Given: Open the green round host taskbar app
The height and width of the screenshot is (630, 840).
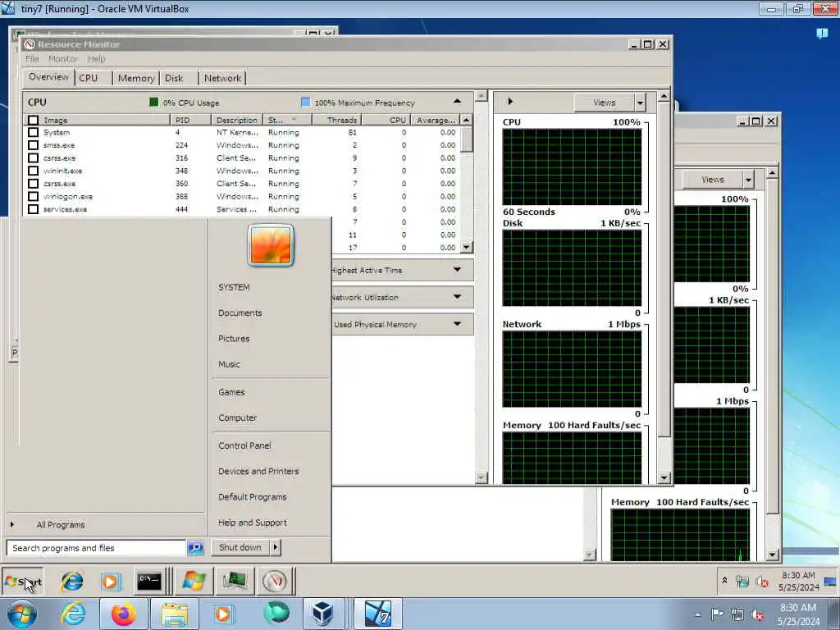Looking at the screenshot, I should [x=276, y=614].
